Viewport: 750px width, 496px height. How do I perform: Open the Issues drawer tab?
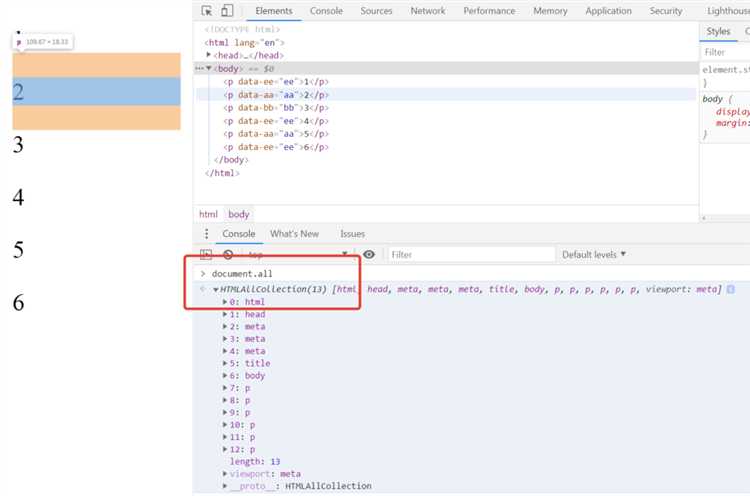pos(353,234)
